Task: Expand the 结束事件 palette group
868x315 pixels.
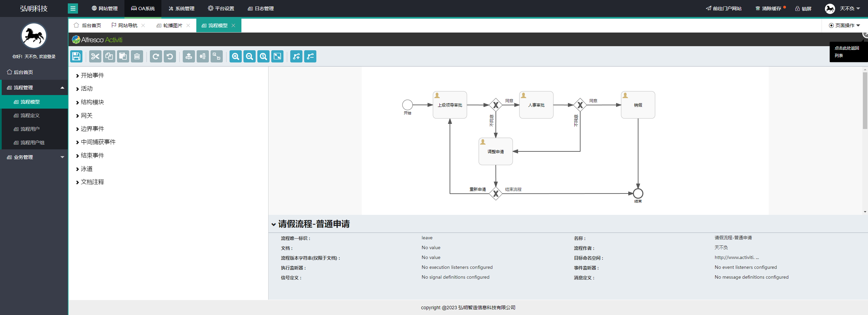Action: click(x=90, y=155)
